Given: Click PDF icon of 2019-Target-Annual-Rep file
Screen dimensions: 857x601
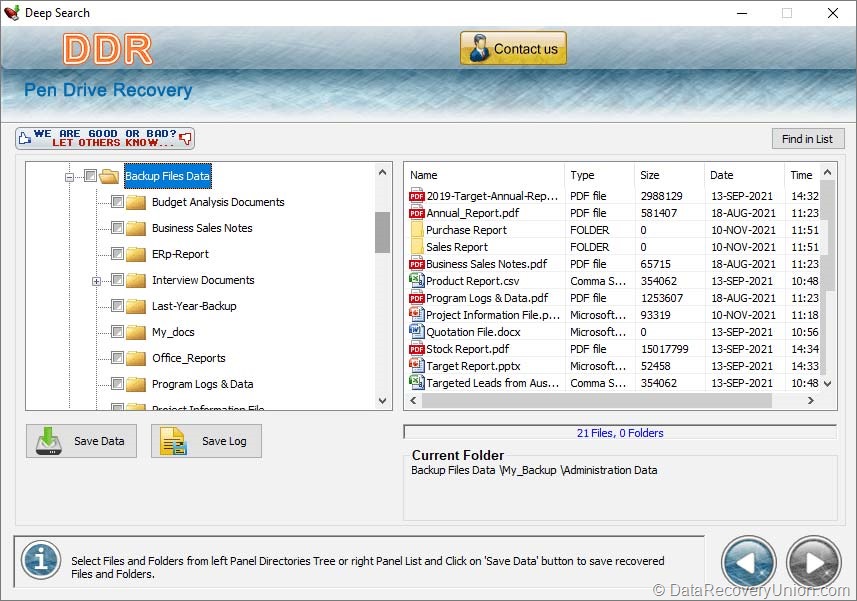Looking at the screenshot, I should pyautogui.click(x=417, y=196).
